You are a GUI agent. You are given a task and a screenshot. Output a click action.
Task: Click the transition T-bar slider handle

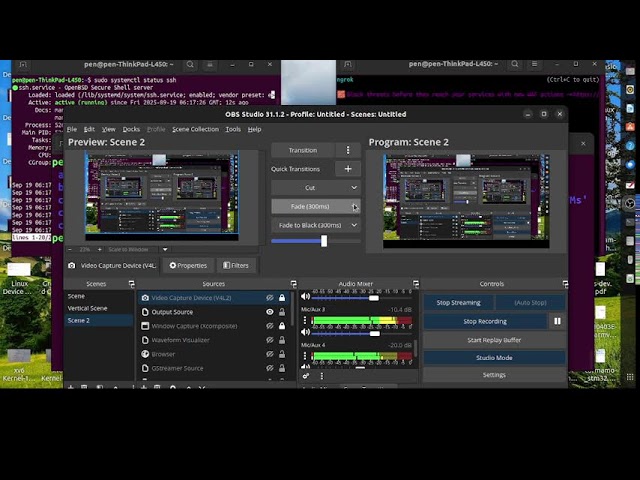[324, 241]
